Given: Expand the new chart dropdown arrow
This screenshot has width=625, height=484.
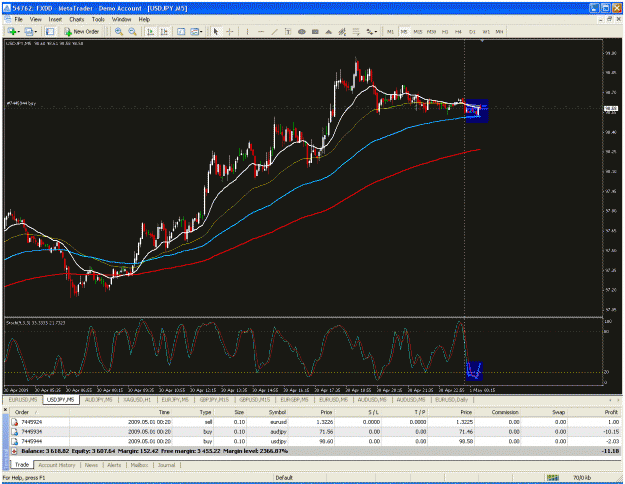Looking at the screenshot, I should (19, 31).
